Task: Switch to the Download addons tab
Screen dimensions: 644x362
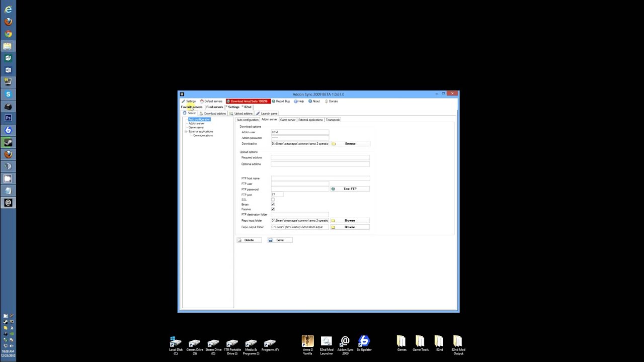Action: [x=213, y=113]
